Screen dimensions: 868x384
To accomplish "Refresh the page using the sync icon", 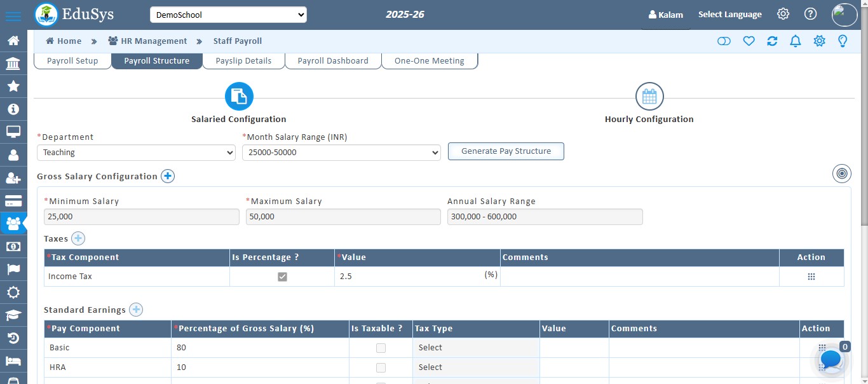I will click(x=772, y=41).
